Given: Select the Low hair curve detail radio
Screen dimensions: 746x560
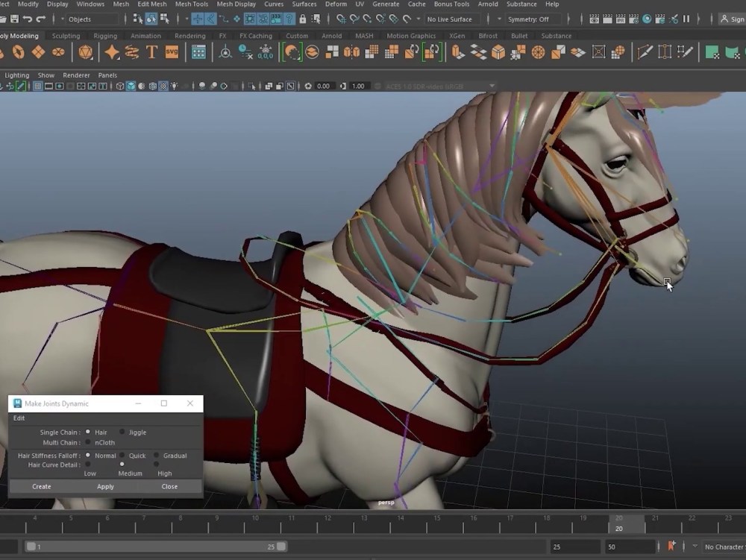Looking at the screenshot, I should coord(88,465).
